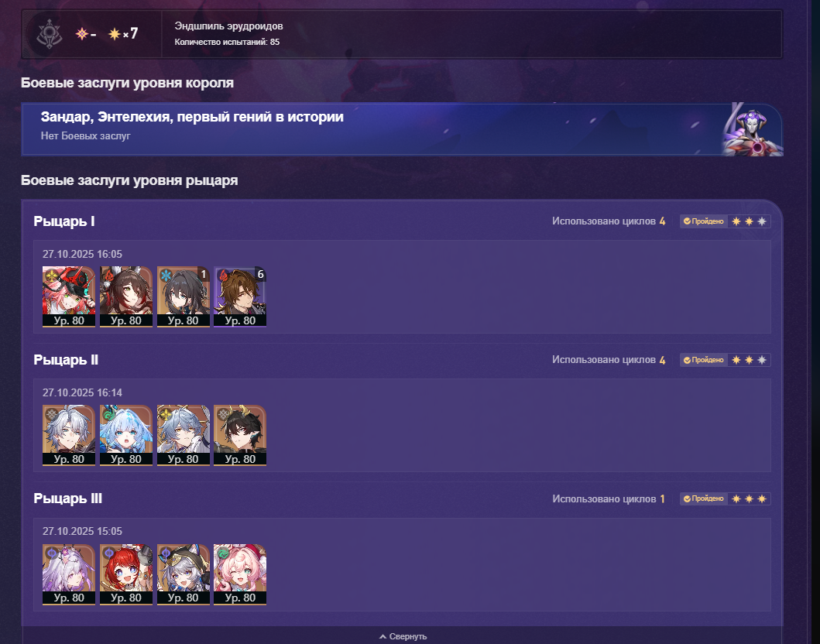
Task: Click the boss portrait icon in Зандар banner
Action: [x=752, y=131]
